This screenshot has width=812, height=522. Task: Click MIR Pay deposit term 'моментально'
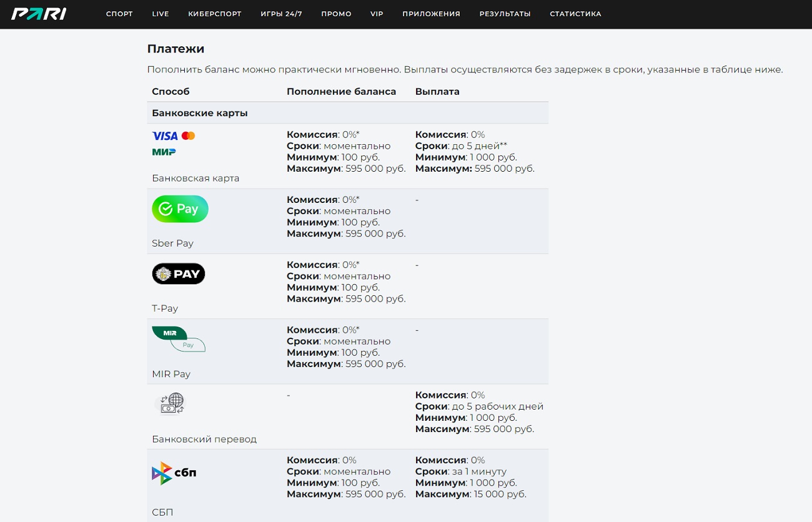pyautogui.click(x=357, y=341)
